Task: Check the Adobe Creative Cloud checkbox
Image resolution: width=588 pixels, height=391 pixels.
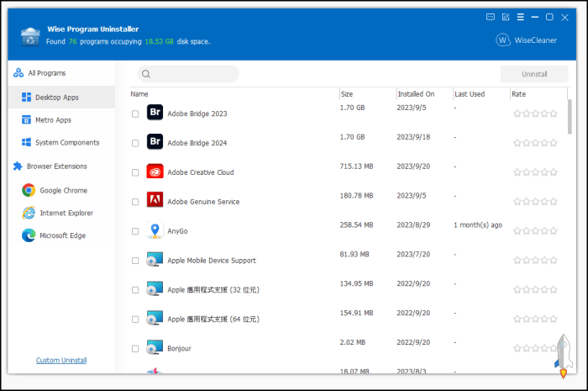Action: tap(135, 172)
